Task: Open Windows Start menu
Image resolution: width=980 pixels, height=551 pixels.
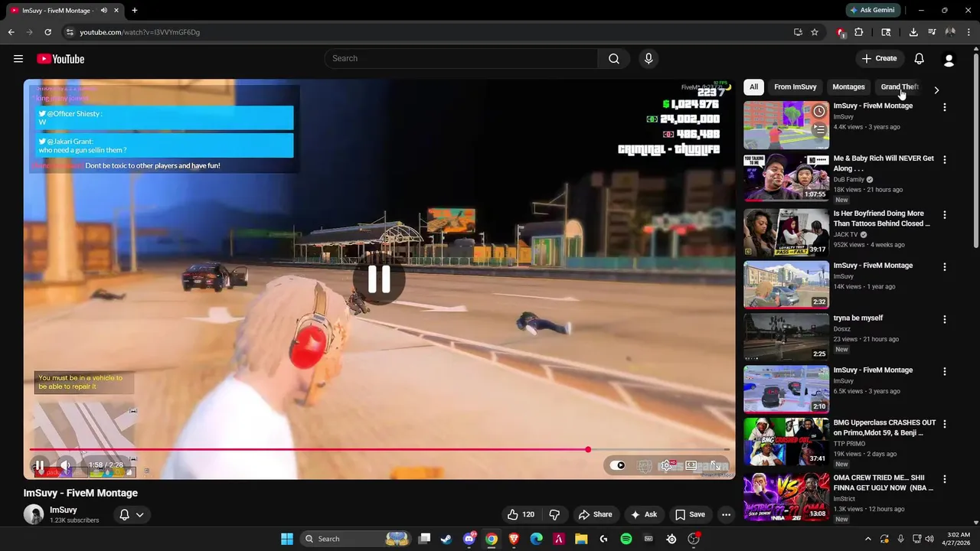Action: (x=287, y=539)
